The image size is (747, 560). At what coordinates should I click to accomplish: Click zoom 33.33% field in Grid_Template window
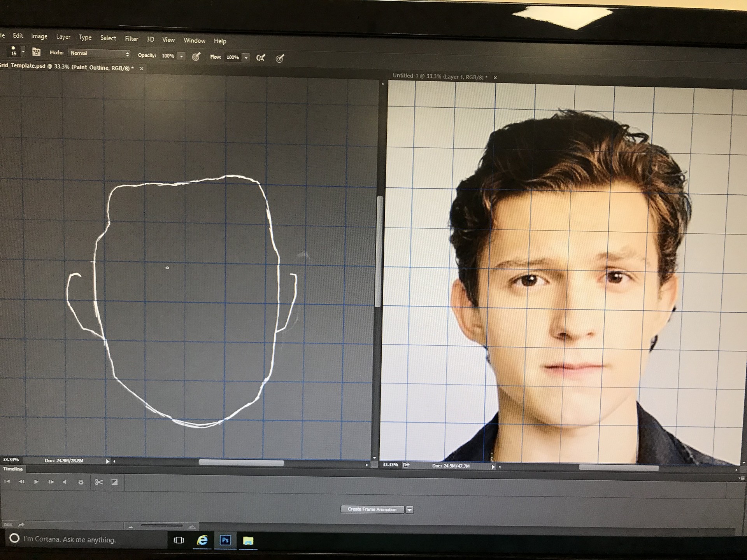click(x=11, y=460)
